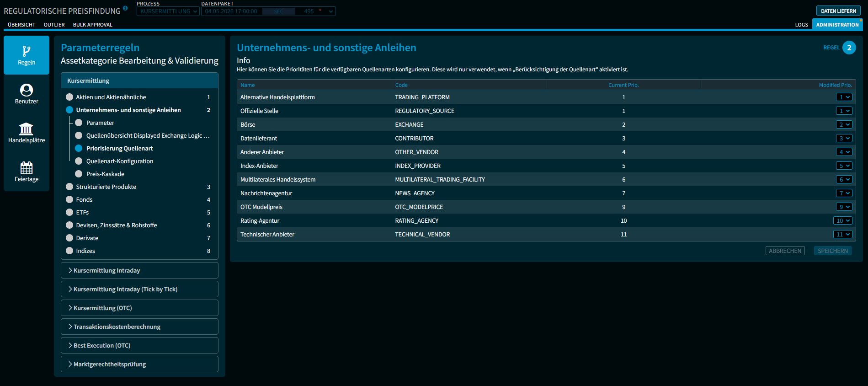This screenshot has height=386, width=868.
Task: Open priority dropdown for OTC Modellpreis
Action: [x=844, y=207]
